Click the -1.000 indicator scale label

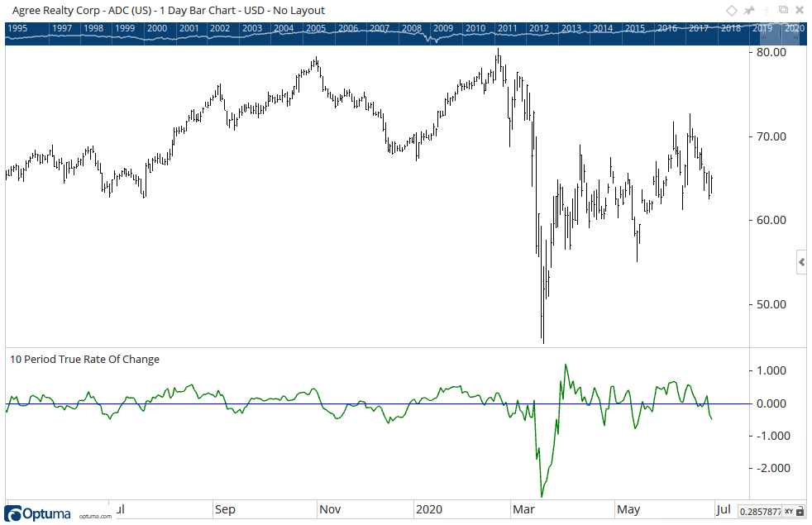click(771, 436)
